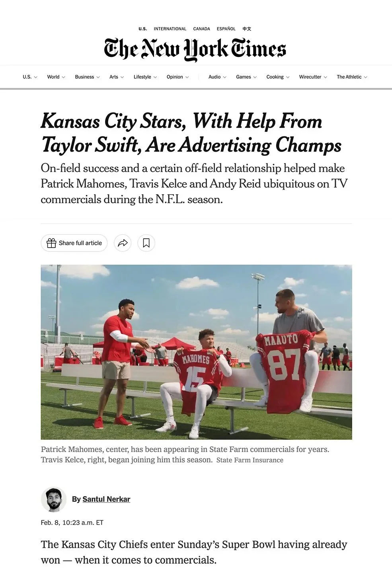Screen dimensions: 392x573
Task: Open the Games menu
Action: click(x=246, y=77)
